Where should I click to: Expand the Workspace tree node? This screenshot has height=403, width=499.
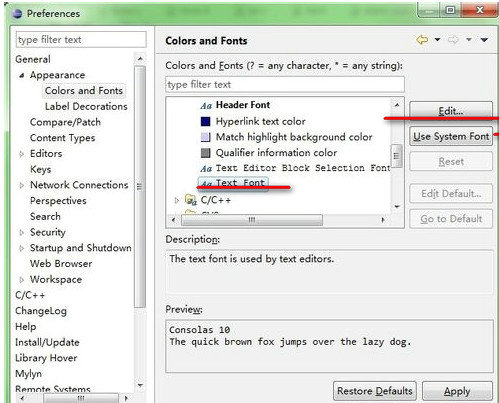22,280
